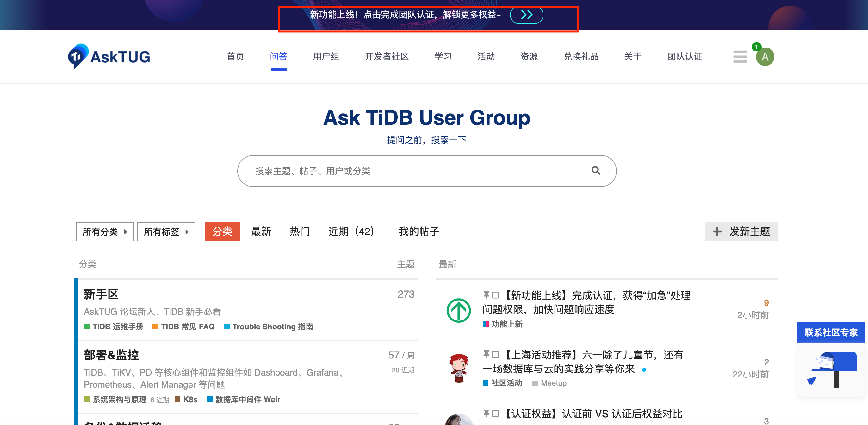Open the 开发者社区 navigation menu
Screen dimensions: 868x425
click(x=387, y=57)
